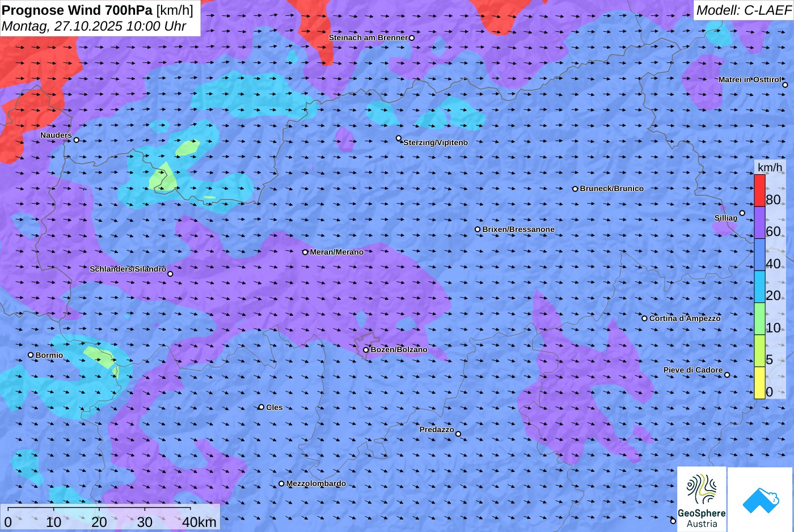Click the Cles location dot
Screen dimensions: 794x532
[x=261, y=407]
